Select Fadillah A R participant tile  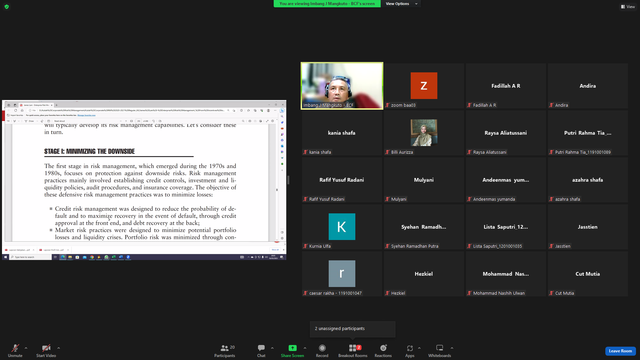point(506,86)
